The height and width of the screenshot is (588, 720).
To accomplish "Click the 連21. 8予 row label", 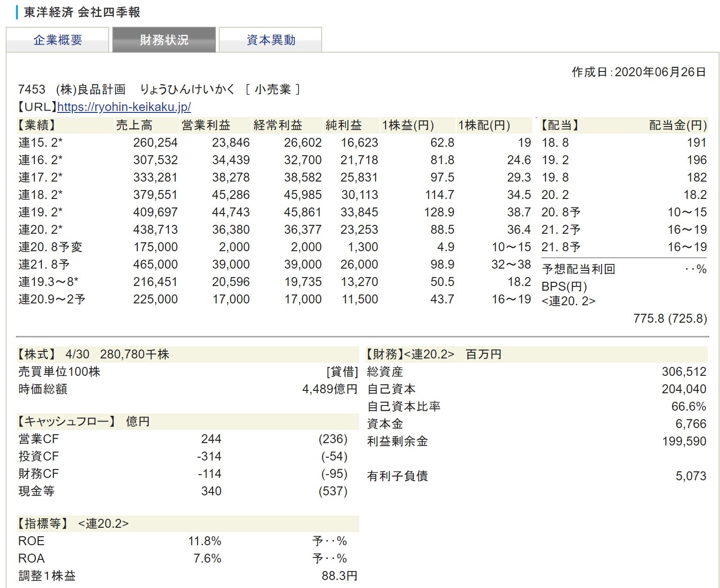I will (x=44, y=264).
